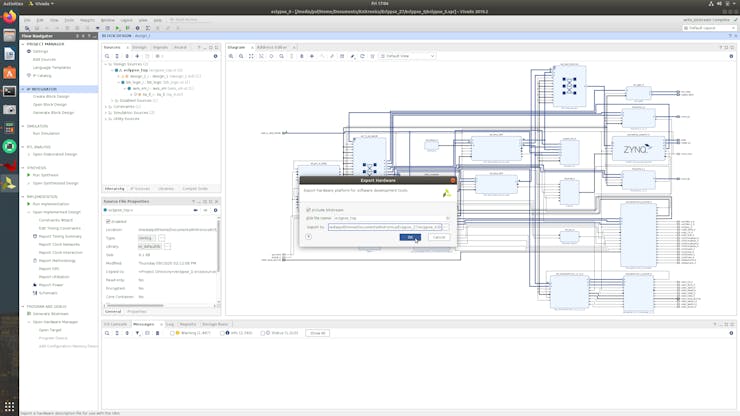740x416 pixels.
Task: Open the Reports tab
Action: click(x=188, y=324)
